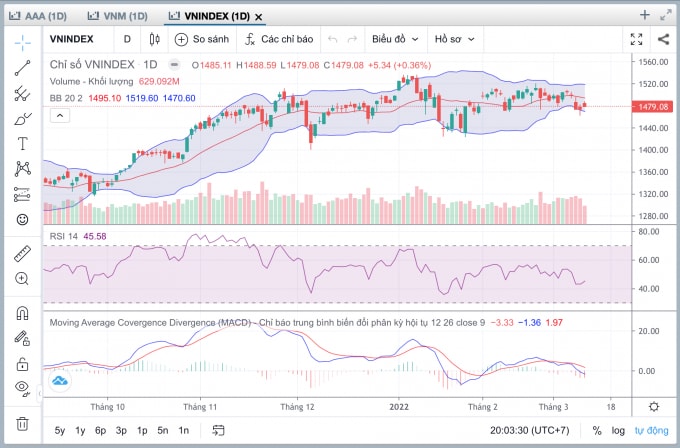Add a new chart tab with plus
The width and height of the screenshot is (680, 448).
(x=644, y=15)
